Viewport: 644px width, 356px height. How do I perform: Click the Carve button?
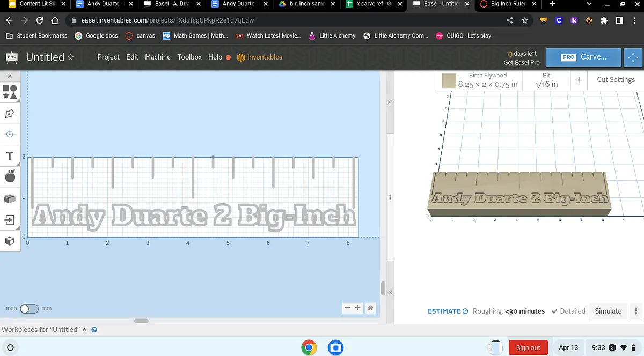[x=583, y=57]
